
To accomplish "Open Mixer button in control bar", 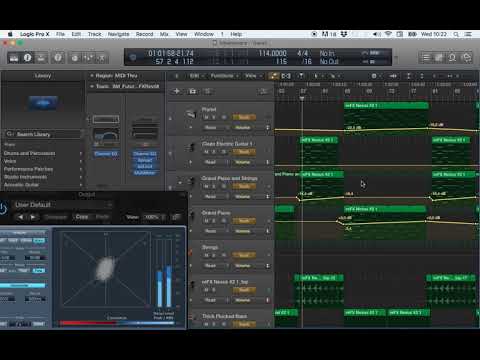I will coord(88,58).
